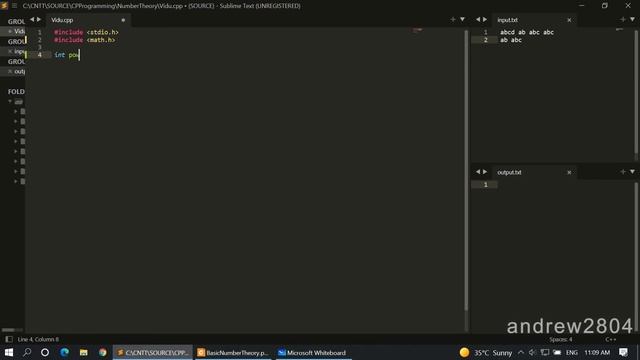This screenshot has width=640, height=360.
Task: Click the FOLDERS heading in sidebar
Action: pos(16,91)
